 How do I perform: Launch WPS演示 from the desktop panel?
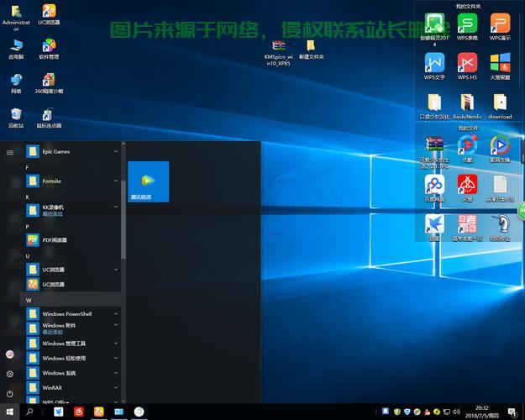(500, 26)
